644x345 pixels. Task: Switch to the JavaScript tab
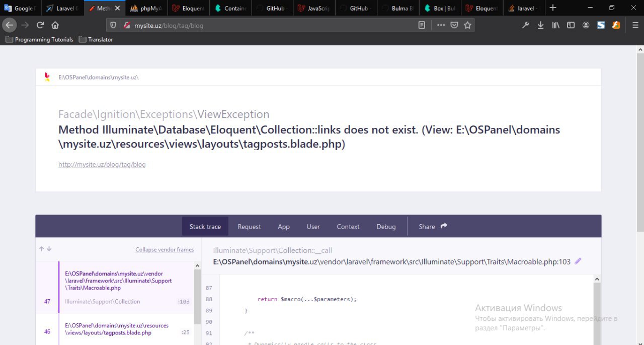(315, 8)
